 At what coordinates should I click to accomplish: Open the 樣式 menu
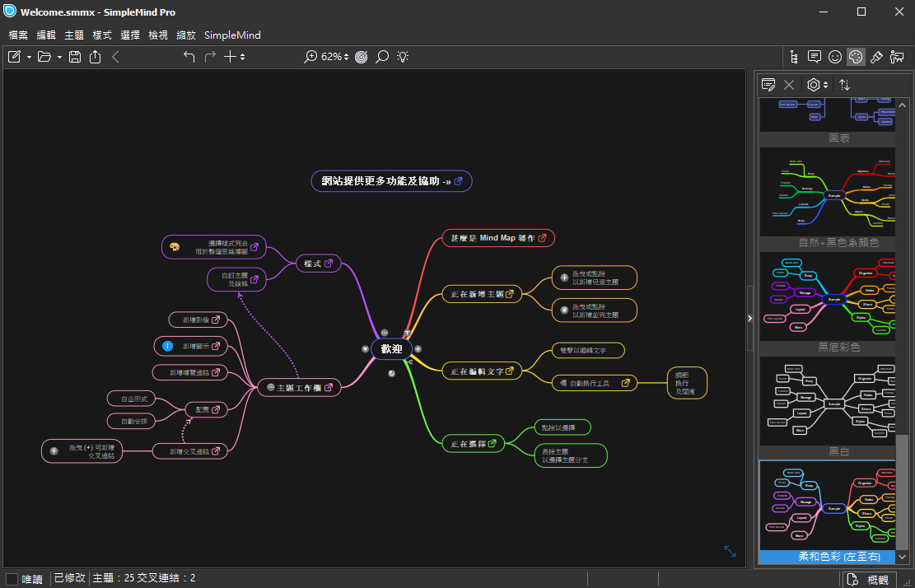click(x=102, y=35)
